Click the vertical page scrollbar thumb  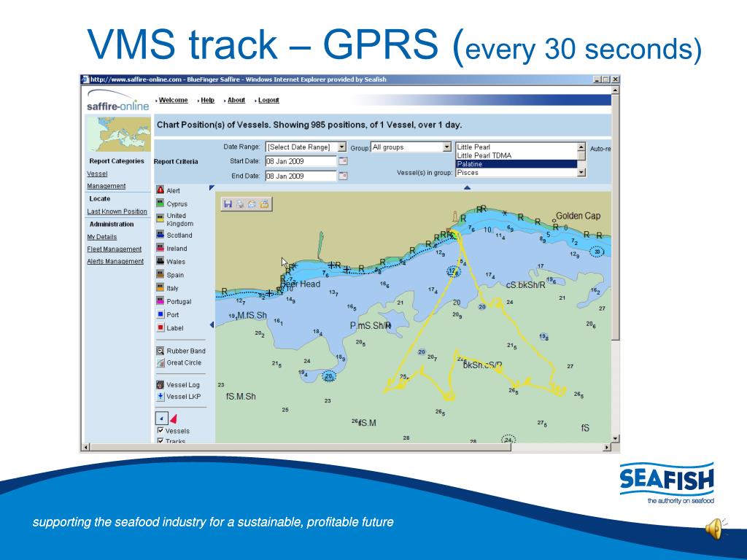(615, 217)
